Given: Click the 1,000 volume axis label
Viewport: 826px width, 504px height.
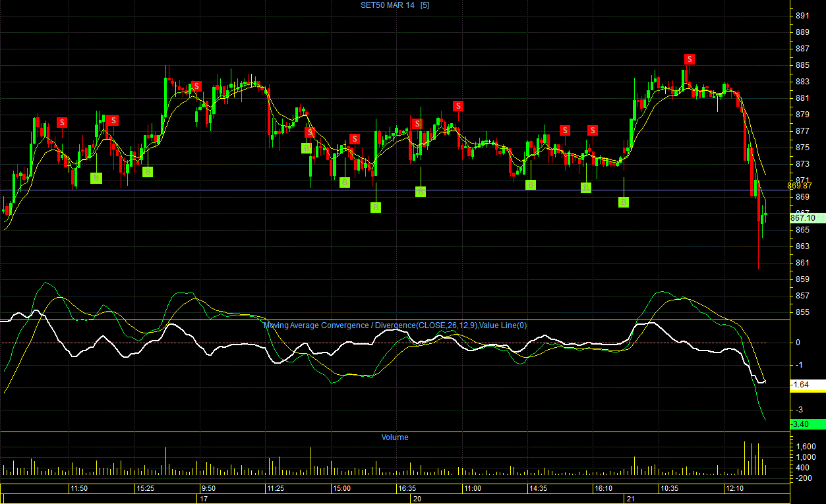Looking at the screenshot, I should [806, 457].
